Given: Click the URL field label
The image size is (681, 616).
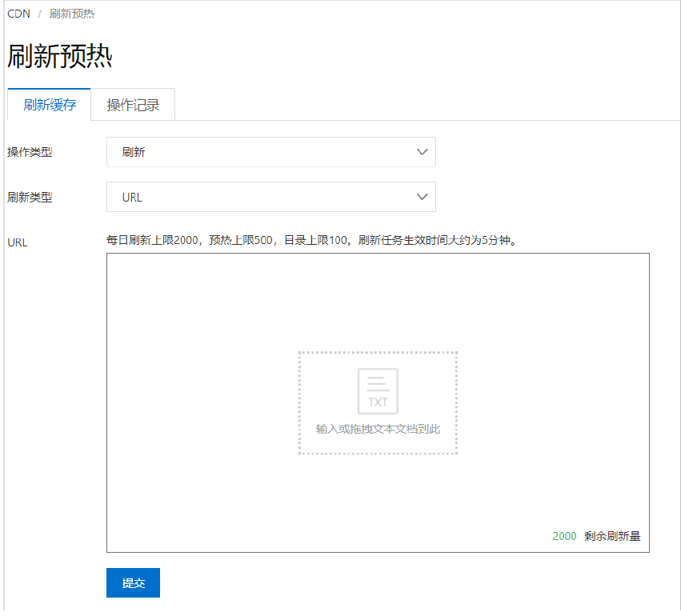Looking at the screenshot, I should click(18, 242).
